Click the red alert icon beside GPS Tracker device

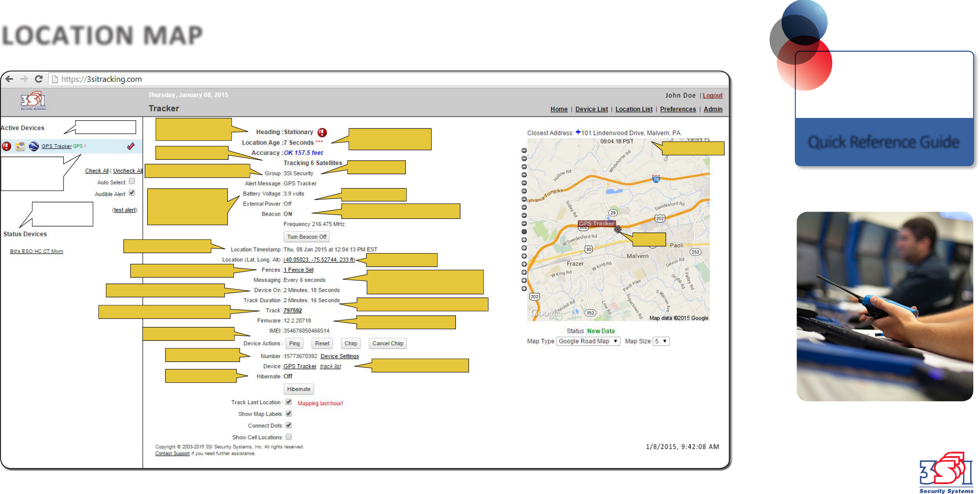click(6, 146)
